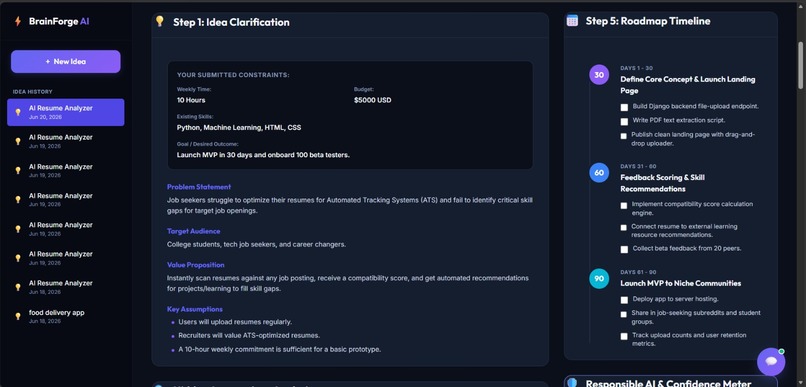Click the '$5000 USD' budget value
Viewport: 806px width, 387px height.
(372, 100)
